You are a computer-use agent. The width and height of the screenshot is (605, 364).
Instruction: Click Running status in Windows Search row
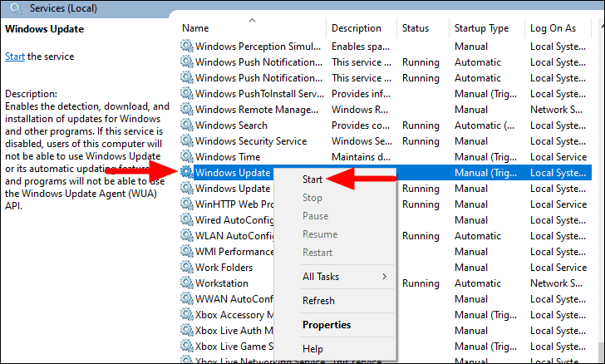tap(421, 125)
